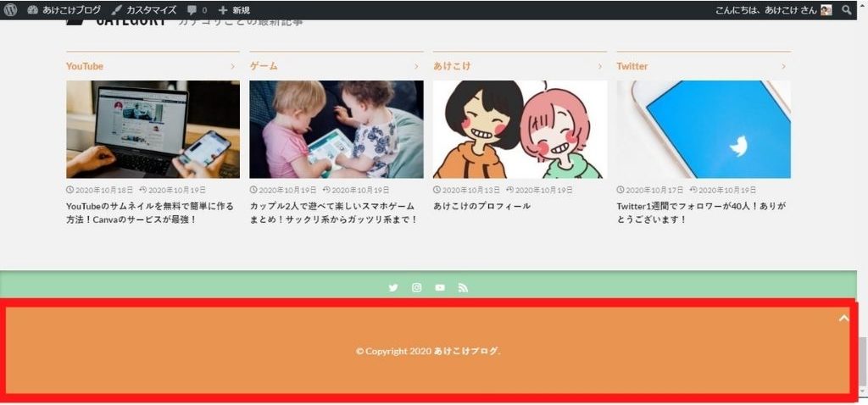Open the あけこけブログ dashboard menu
The image size is (868, 405).
[64, 10]
